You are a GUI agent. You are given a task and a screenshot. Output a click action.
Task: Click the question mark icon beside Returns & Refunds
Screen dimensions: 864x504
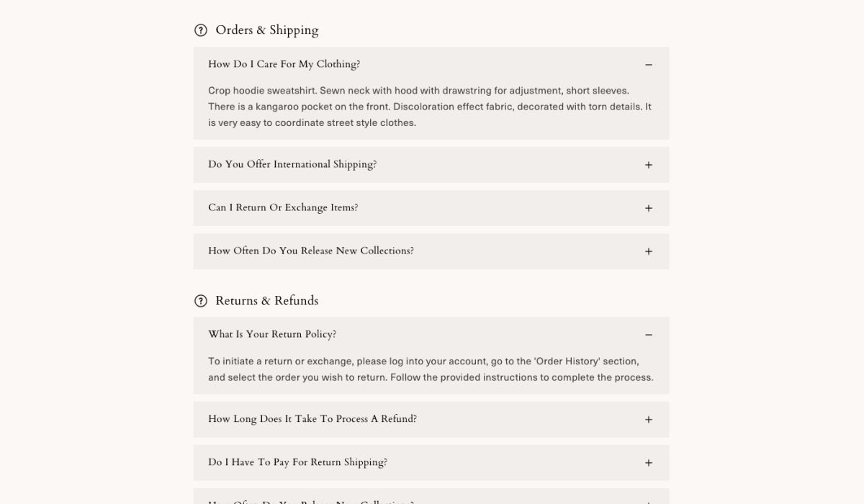point(201,301)
